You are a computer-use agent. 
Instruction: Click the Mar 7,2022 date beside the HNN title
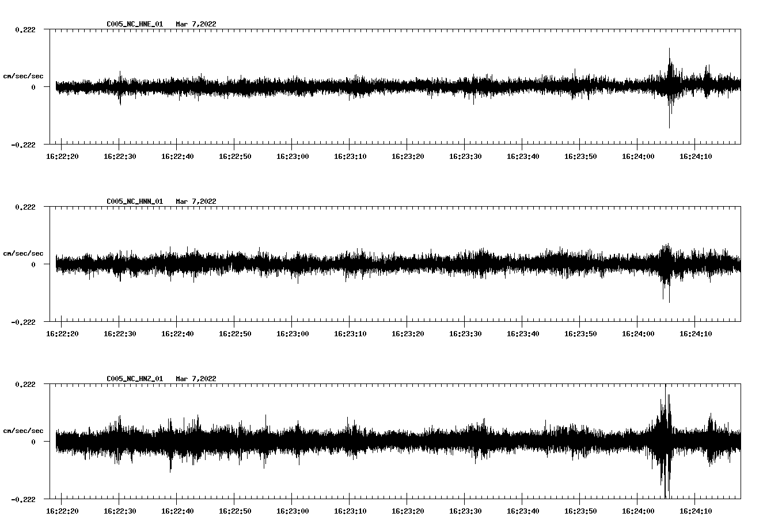pyautogui.click(x=196, y=202)
